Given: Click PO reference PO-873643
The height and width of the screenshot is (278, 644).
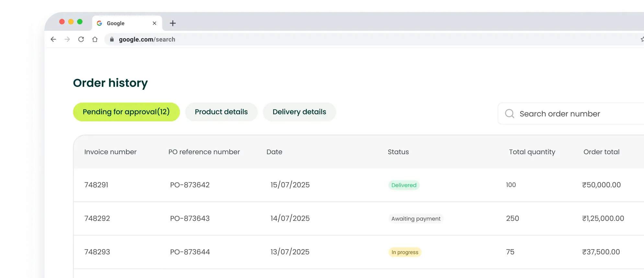Looking at the screenshot, I should pos(190,218).
